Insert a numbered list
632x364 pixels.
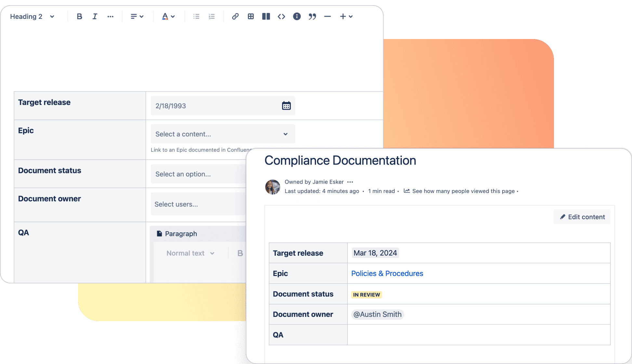(211, 16)
